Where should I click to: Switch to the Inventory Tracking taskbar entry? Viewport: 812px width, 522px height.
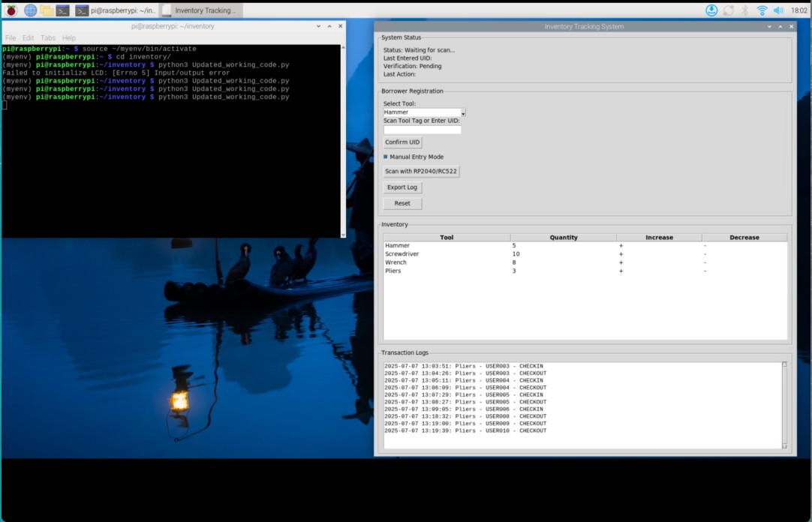tap(200, 10)
